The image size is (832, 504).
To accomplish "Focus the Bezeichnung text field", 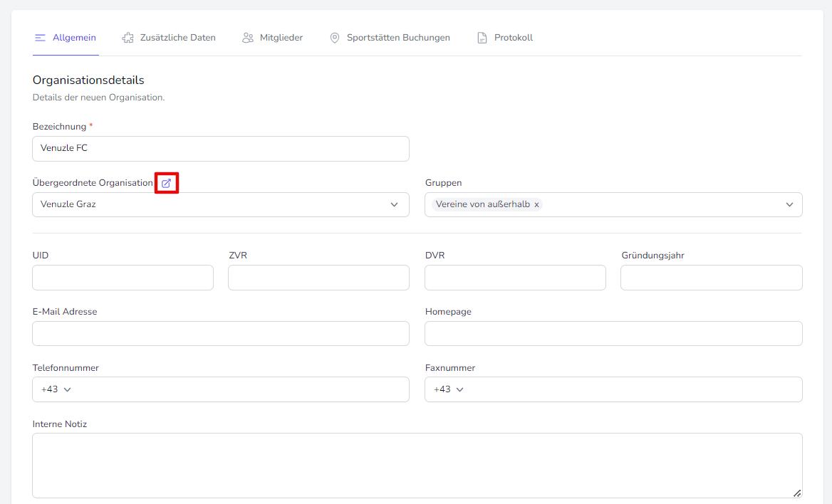I will [x=221, y=149].
